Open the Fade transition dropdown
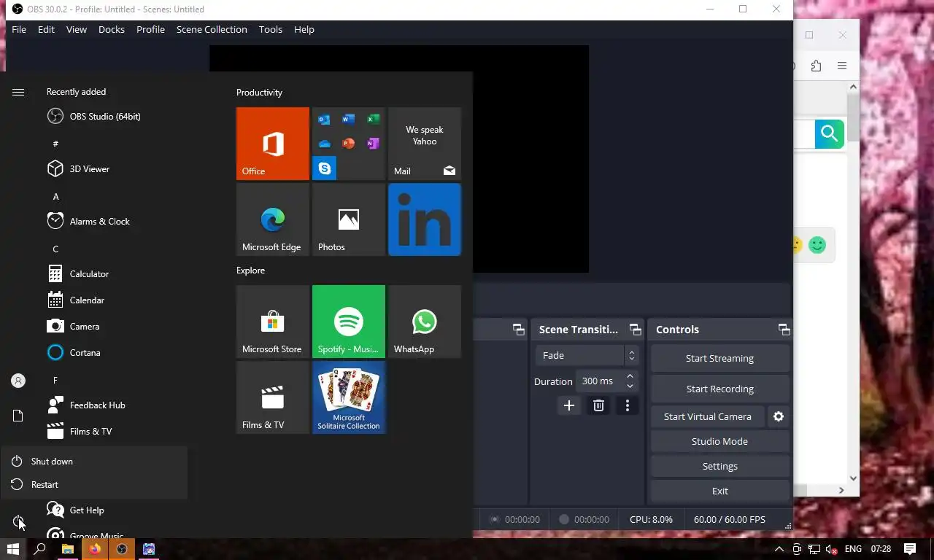Viewport: 934px width, 560px height. [x=587, y=355]
